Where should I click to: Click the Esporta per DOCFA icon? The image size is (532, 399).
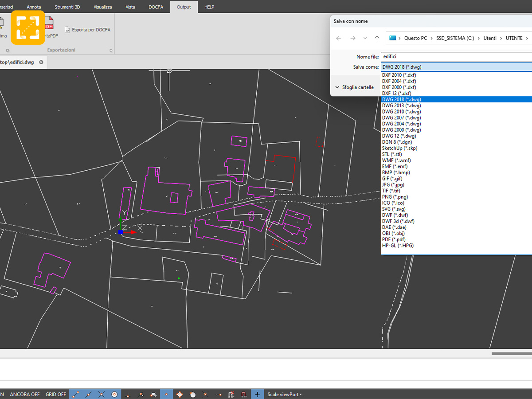coord(67,30)
